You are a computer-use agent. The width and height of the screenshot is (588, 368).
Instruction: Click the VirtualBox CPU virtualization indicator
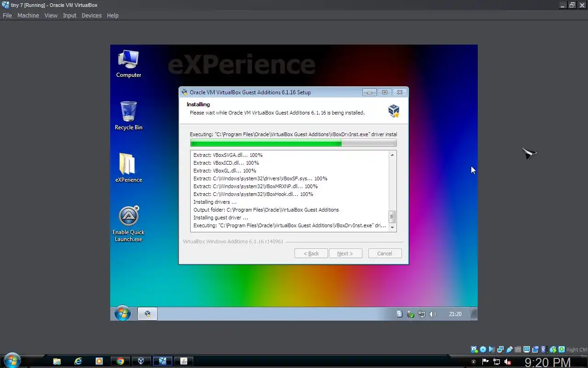point(544,350)
